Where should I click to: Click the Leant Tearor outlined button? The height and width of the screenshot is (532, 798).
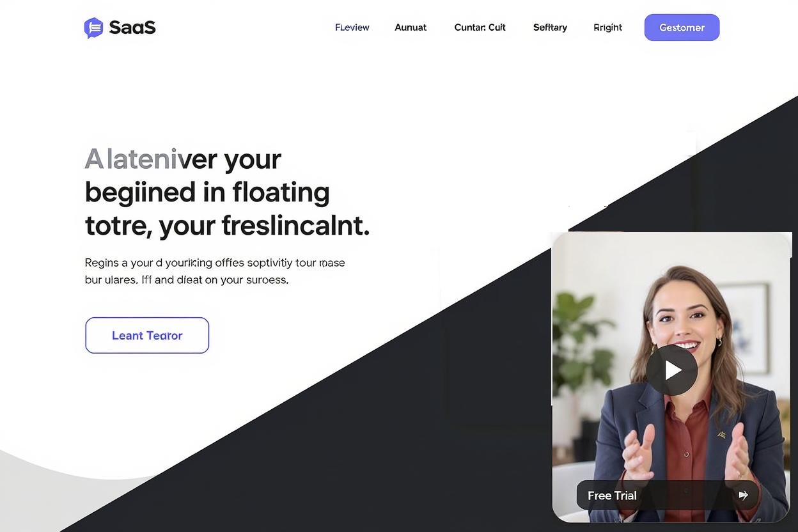click(147, 335)
